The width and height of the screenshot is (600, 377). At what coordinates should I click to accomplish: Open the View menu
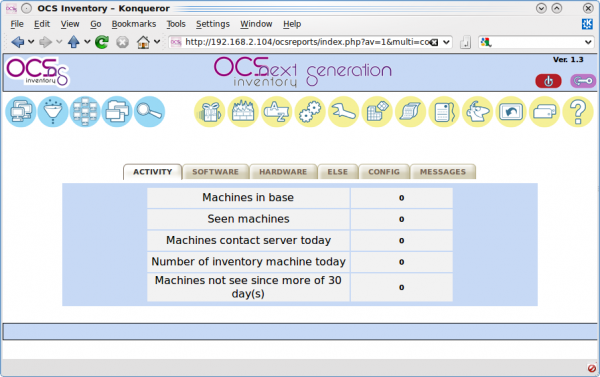pyautogui.click(x=70, y=24)
